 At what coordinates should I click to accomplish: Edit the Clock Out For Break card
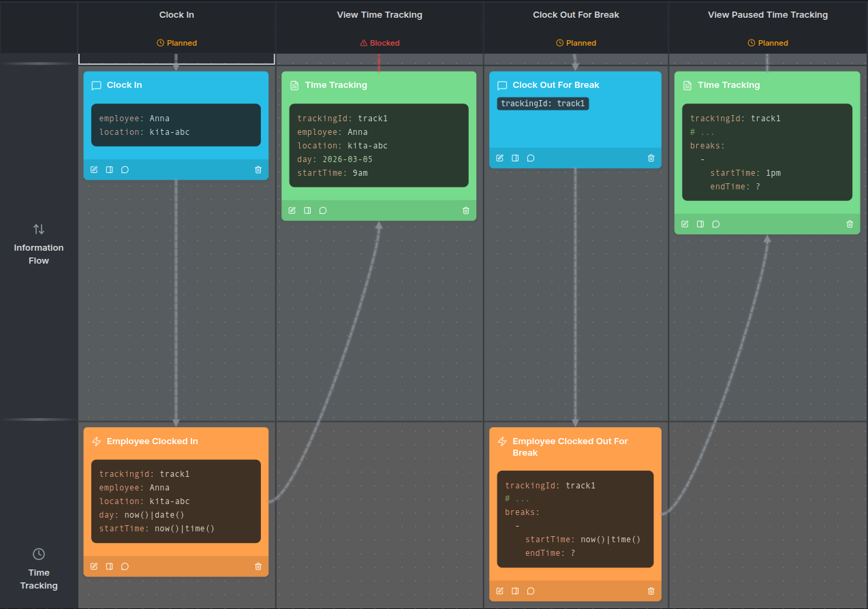(499, 158)
